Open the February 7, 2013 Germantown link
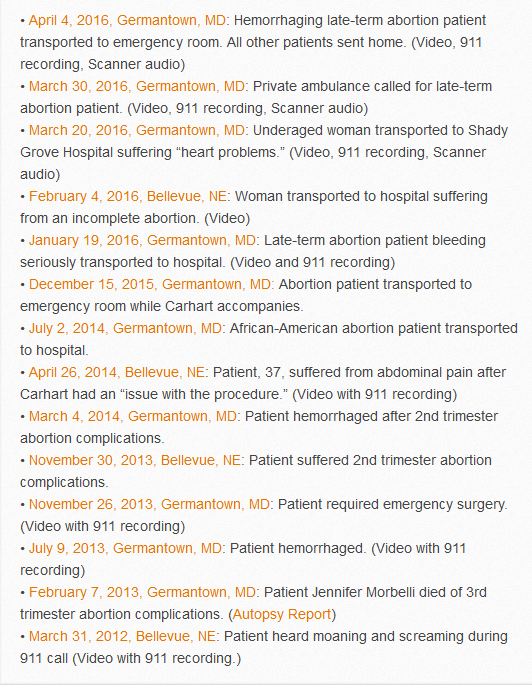This screenshot has height=690, width=532. point(142,592)
